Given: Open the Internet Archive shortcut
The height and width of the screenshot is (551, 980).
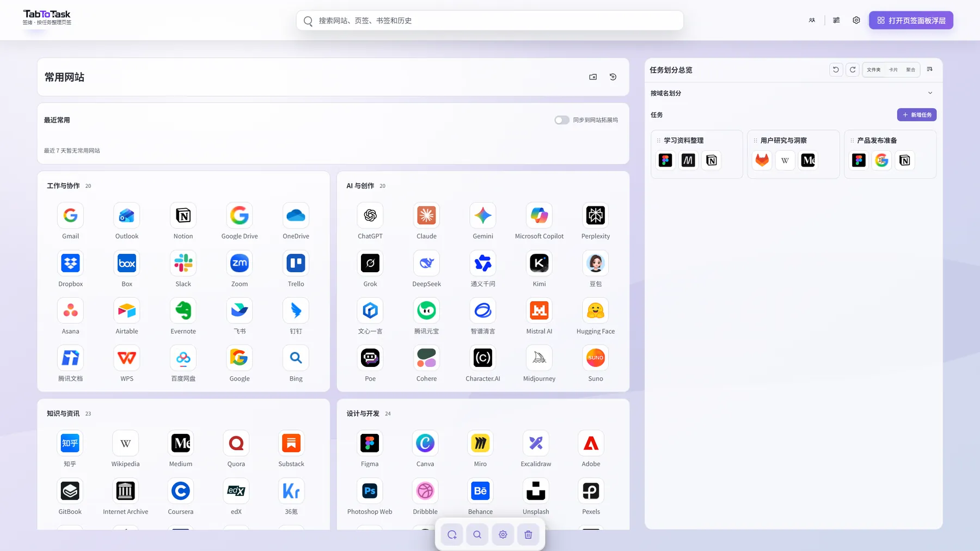Looking at the screenshot, I should tap(125, 491).
